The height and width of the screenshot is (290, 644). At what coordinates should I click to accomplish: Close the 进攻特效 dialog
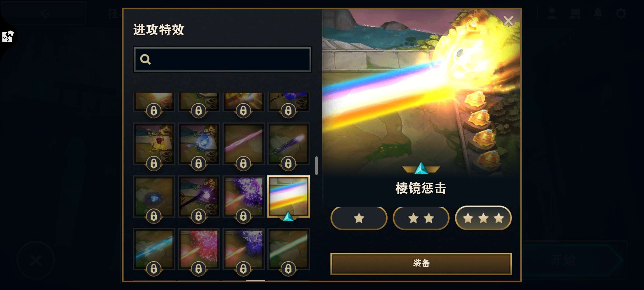[508, 21]
